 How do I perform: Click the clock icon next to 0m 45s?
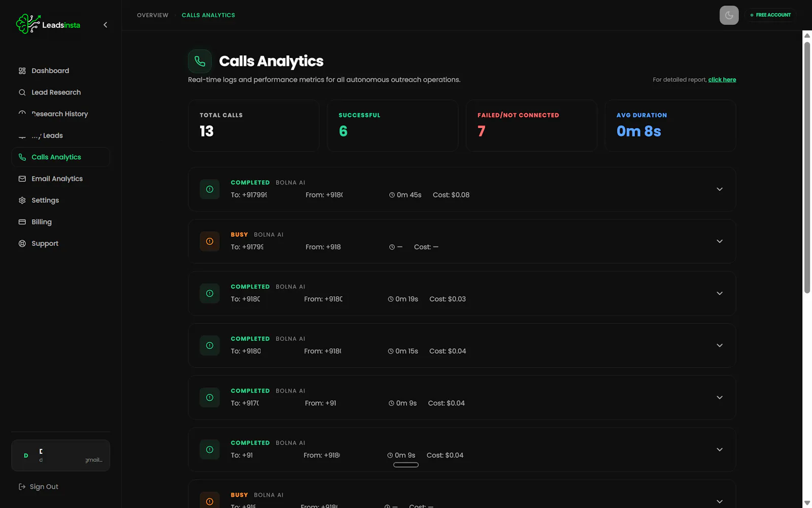[392, 195]
